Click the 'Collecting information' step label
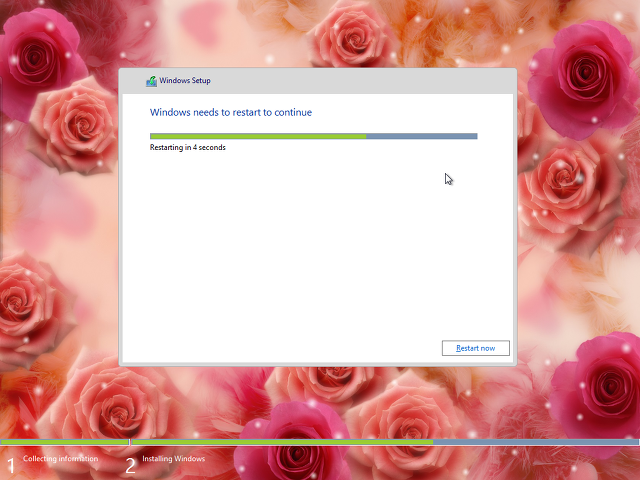The height and width of the screenshot is (480, 640). tap(60, 458)
